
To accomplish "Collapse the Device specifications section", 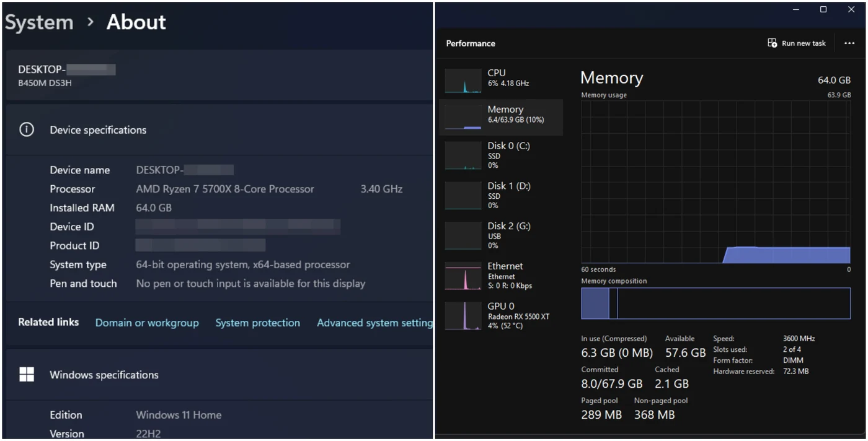I will coord(219,129).
